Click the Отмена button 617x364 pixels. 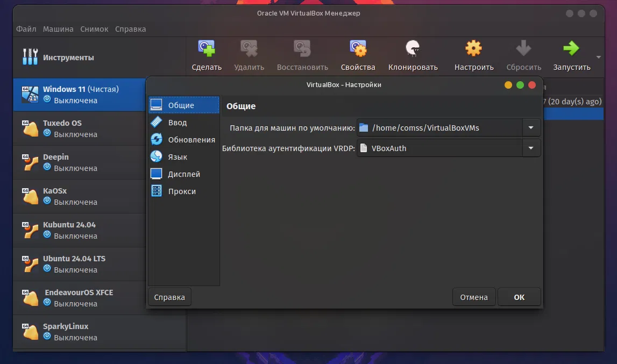pos(474,297)
